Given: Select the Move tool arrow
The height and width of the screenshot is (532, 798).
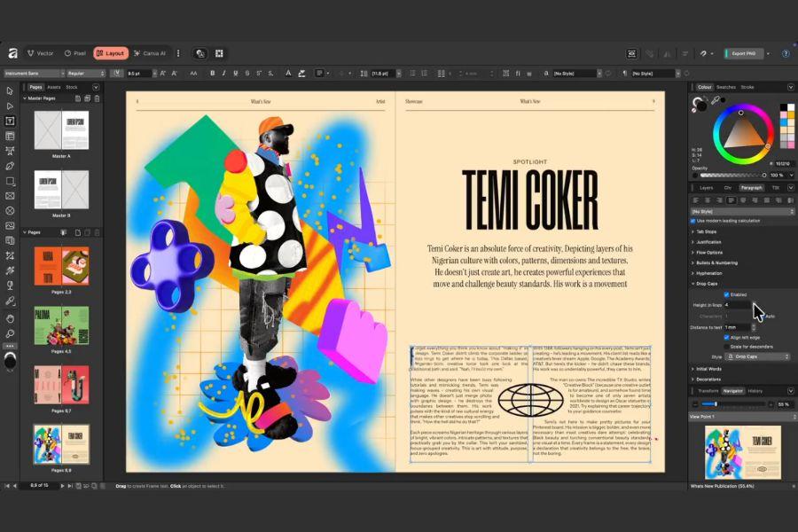Looking at the screenshot, I should (10, 90).
